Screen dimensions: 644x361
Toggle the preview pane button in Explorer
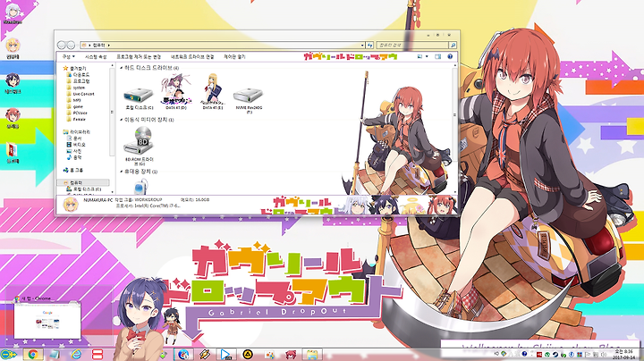coord(437,56)
